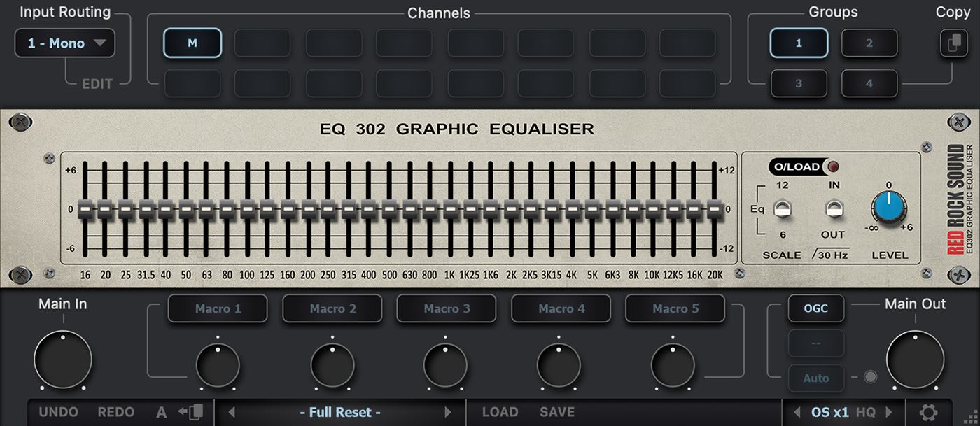Image resolution: width=980 pixels, height=426 pixels.
Task: Click the copy A to B icon
Action: [190, 412]
